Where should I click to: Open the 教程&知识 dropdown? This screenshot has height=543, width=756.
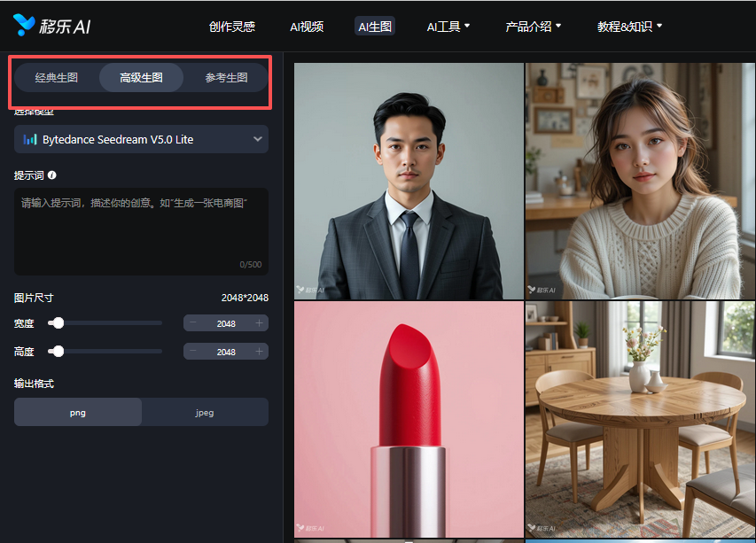(x=629, y=27)
